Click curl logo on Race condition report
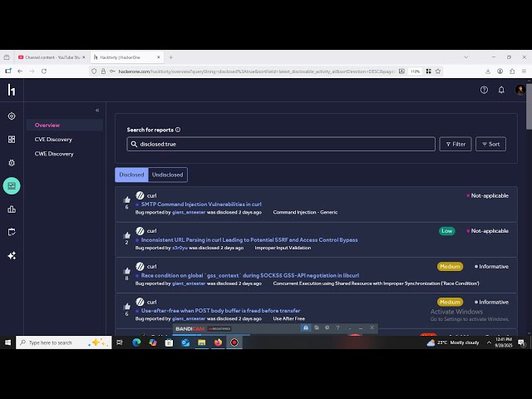The width and height of the screenshot is (532, 399). click(140, 266)
